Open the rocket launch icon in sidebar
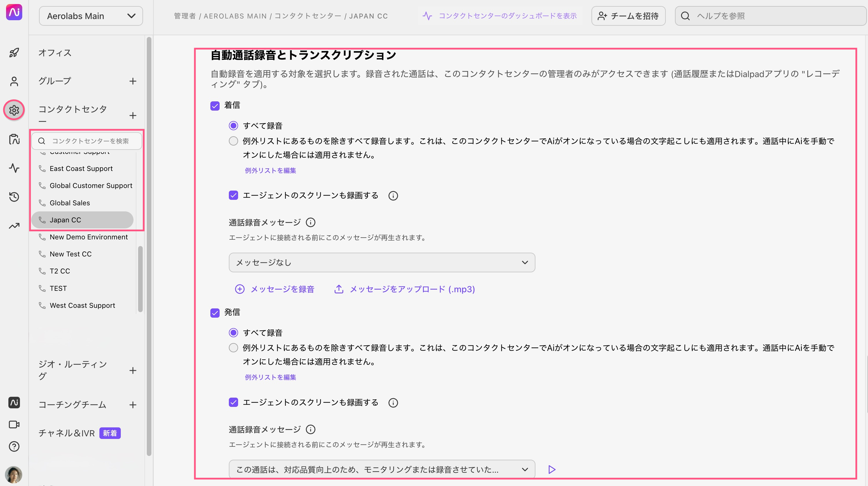 (14, 53)
